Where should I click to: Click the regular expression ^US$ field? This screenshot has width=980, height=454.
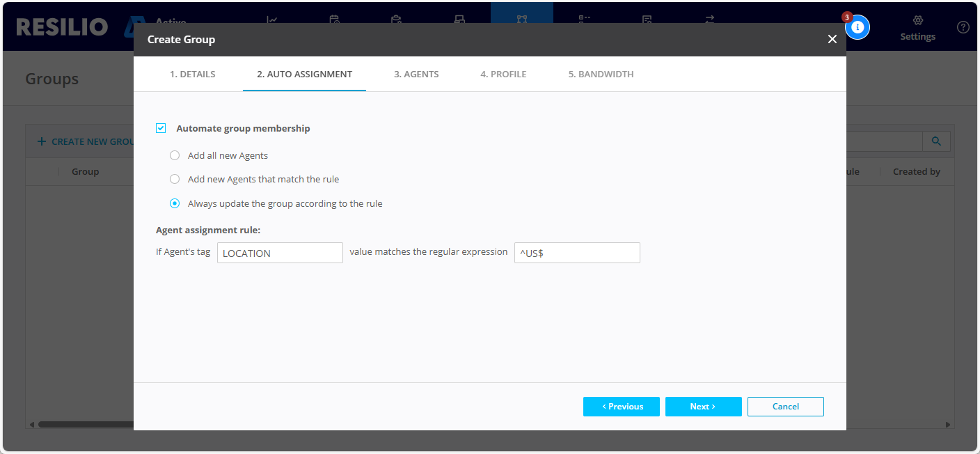(x=576, y=253)
